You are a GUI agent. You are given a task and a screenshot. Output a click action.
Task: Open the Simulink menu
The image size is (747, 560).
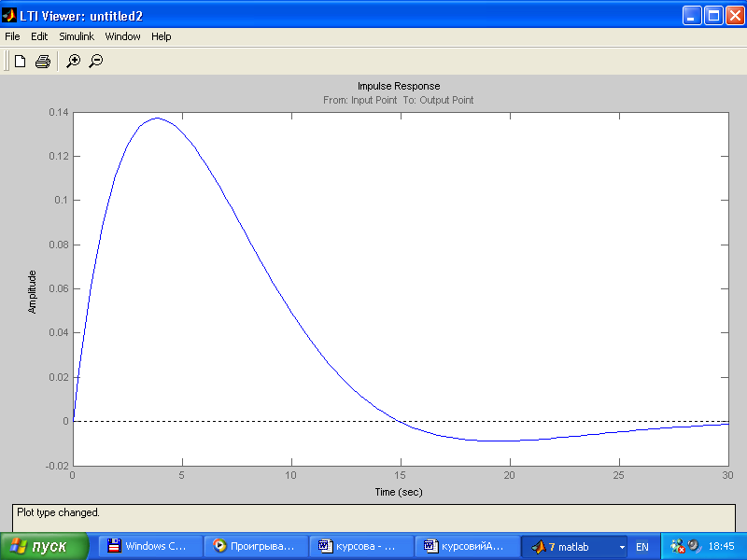pyautogui.click(x=77, y=36)
